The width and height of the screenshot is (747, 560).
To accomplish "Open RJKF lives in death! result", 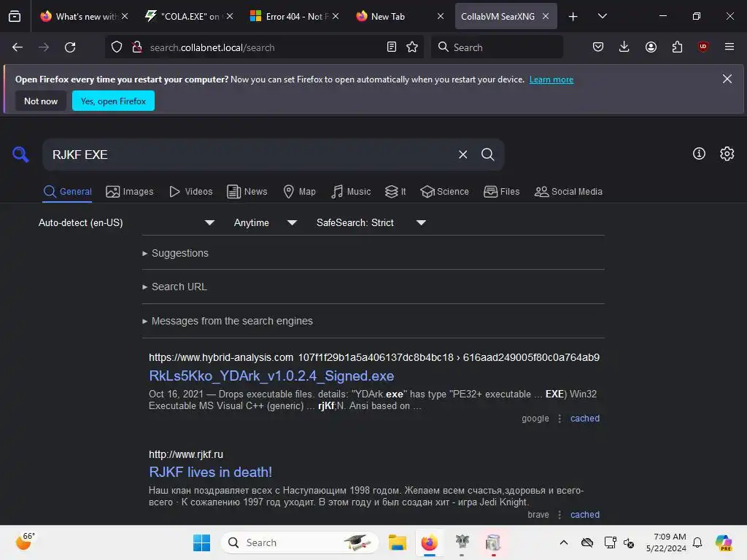I will point(210,472).
